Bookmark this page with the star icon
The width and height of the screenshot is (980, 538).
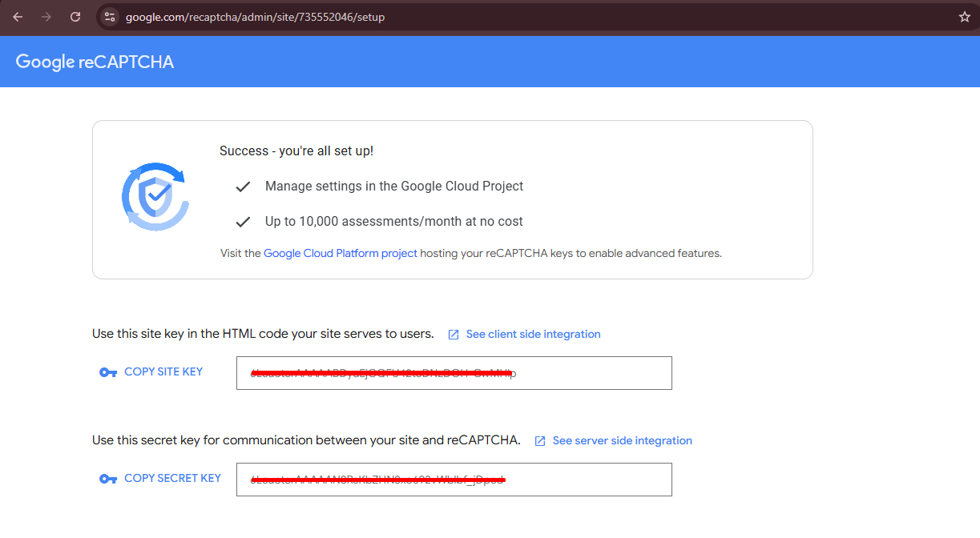coord(964,17)
